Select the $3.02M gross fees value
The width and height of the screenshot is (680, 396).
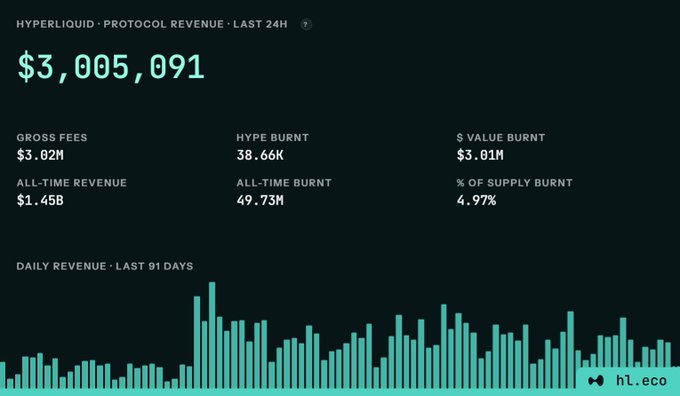(40, 155)
